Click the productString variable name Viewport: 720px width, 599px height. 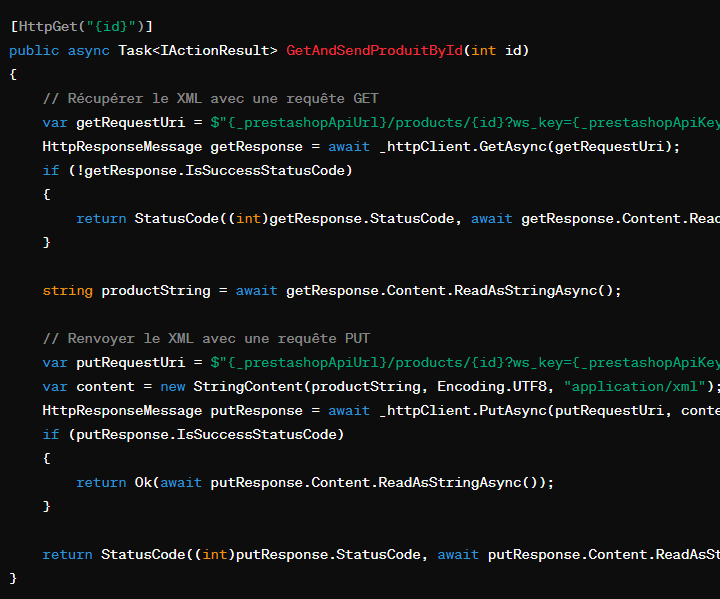coord(156,291)
